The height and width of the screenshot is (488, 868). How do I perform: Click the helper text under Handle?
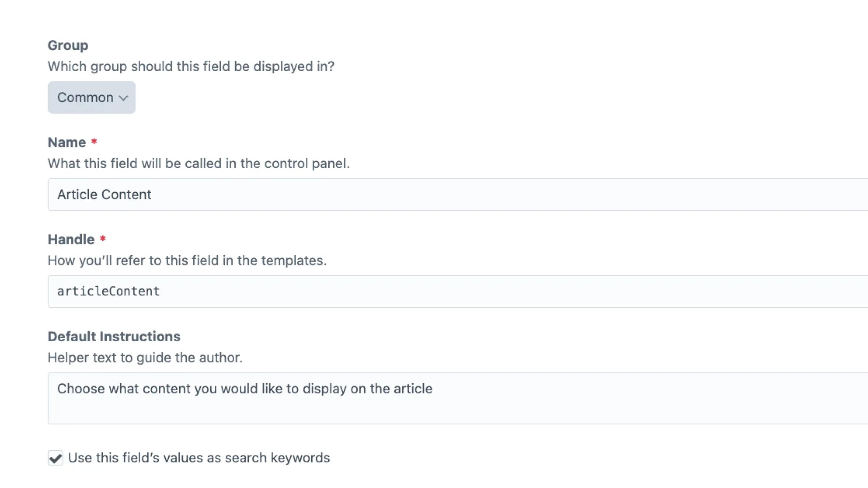pos(187,260)
